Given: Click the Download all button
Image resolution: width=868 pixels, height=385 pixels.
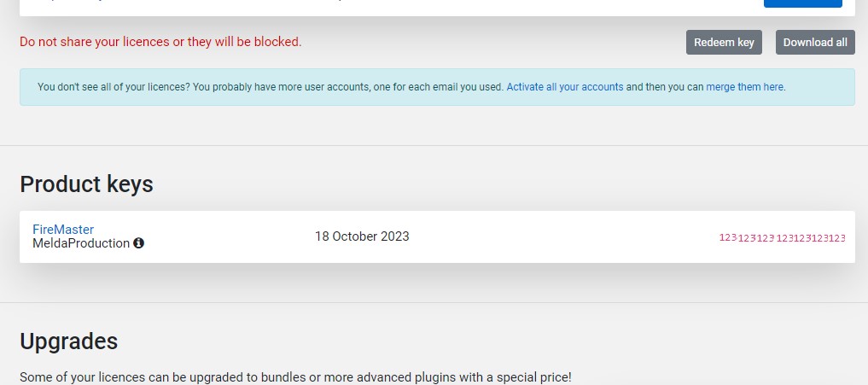Looking at the screenshot, I should pos(815,43).
